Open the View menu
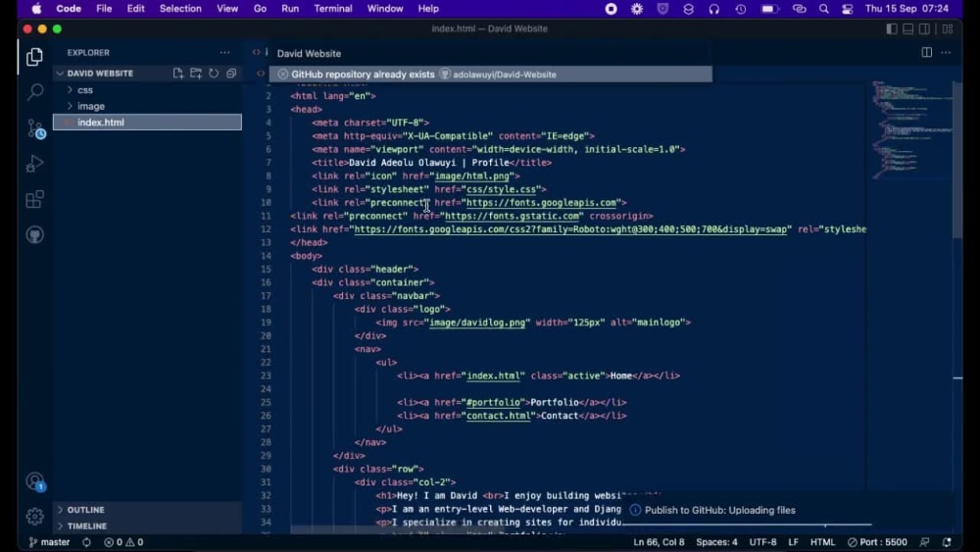The height and width of the screenshot is (552, 980). (227, 9)
